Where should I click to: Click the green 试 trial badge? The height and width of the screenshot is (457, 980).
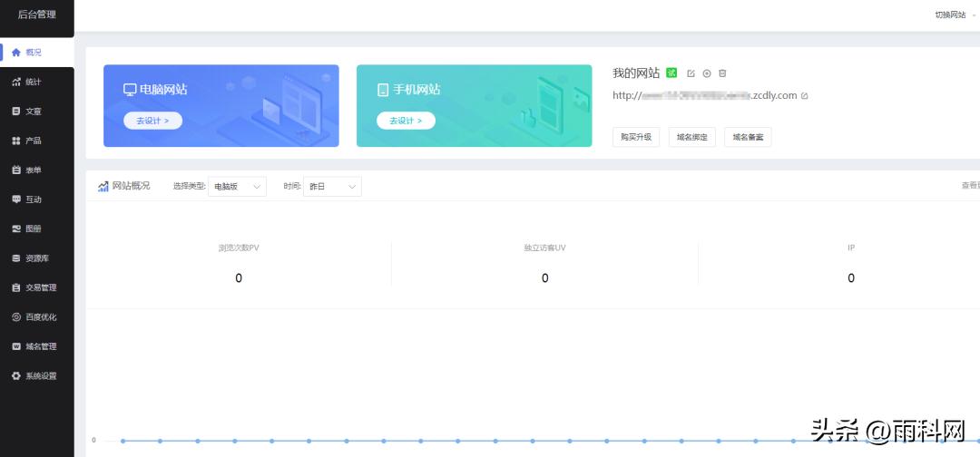tap(671, 73)
